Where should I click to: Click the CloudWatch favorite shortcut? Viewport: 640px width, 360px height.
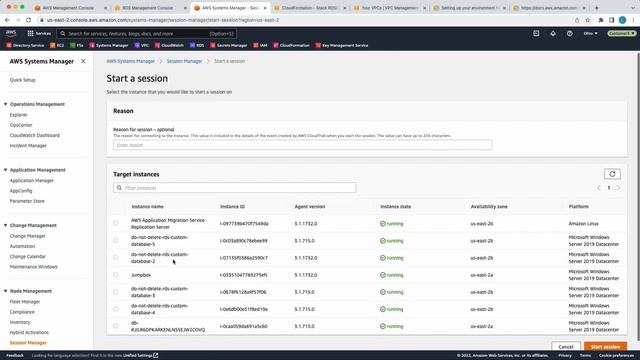(x=169, y=45)
